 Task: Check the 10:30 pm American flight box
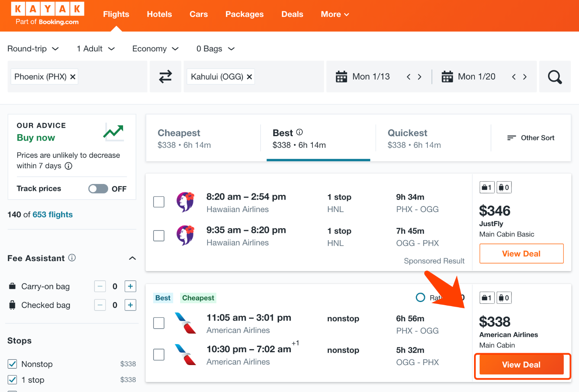(x=159, y=355)
